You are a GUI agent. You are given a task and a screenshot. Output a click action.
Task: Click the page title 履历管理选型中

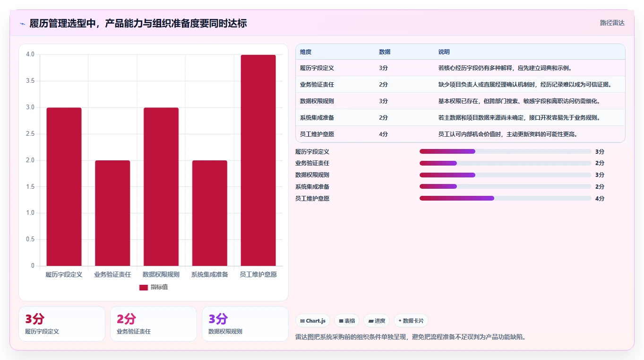138,23
